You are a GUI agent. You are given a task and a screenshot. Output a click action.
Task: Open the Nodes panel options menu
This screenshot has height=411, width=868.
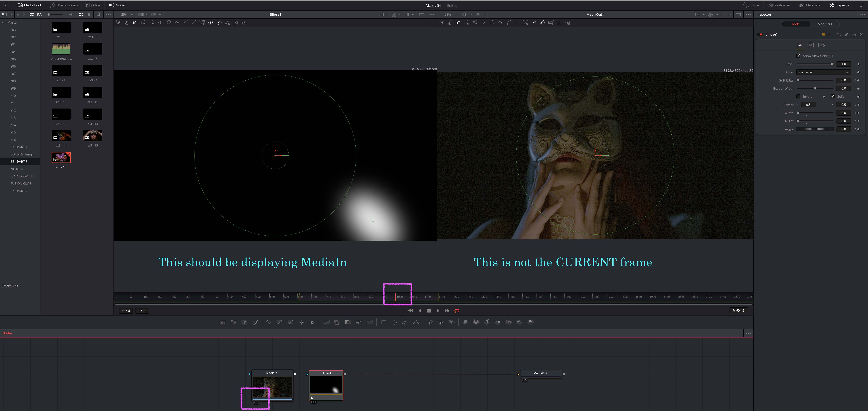tap(748, 333)
